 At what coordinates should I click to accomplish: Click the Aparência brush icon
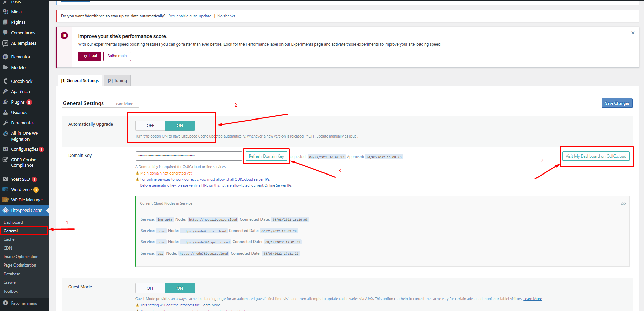tap(5, 91)
